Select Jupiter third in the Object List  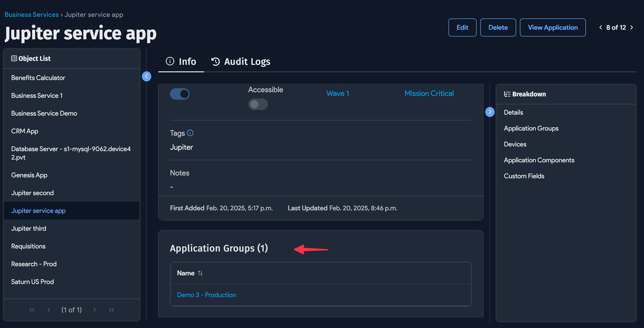[x=29, y=228]
